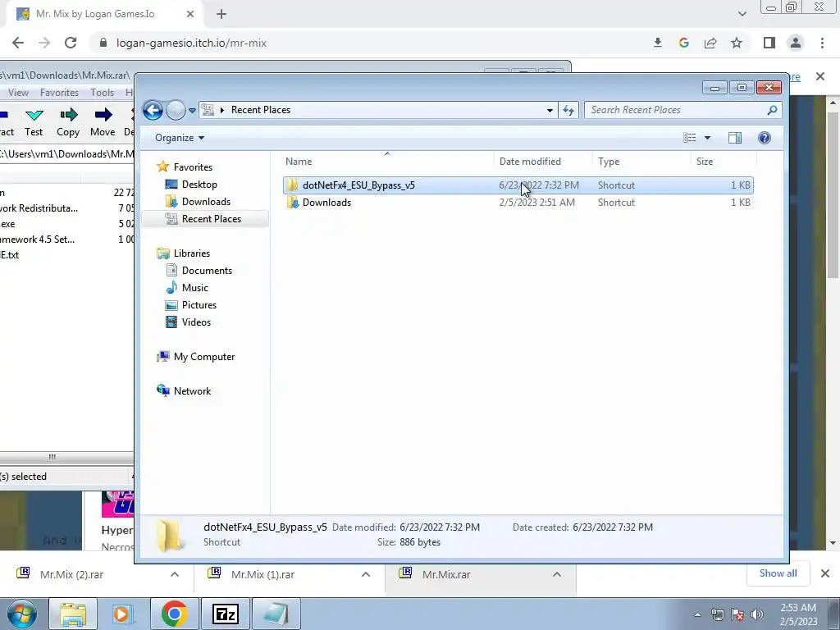Expand the address bar history dropdown
Viewport: 840px width, 630px height.
click(x=550, y=111)
